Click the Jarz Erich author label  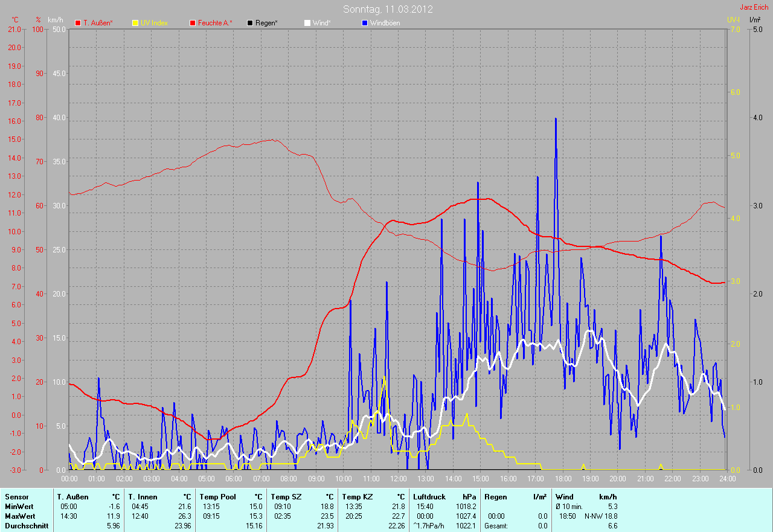click(x=754, y=7)
